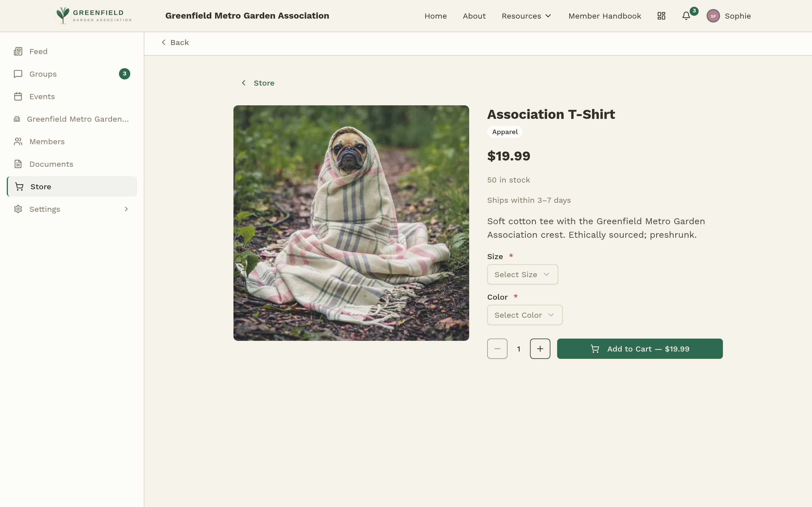This screenshot has width=812, height=507.
Task: Open the Select Color dropdown
Action: 524,315
